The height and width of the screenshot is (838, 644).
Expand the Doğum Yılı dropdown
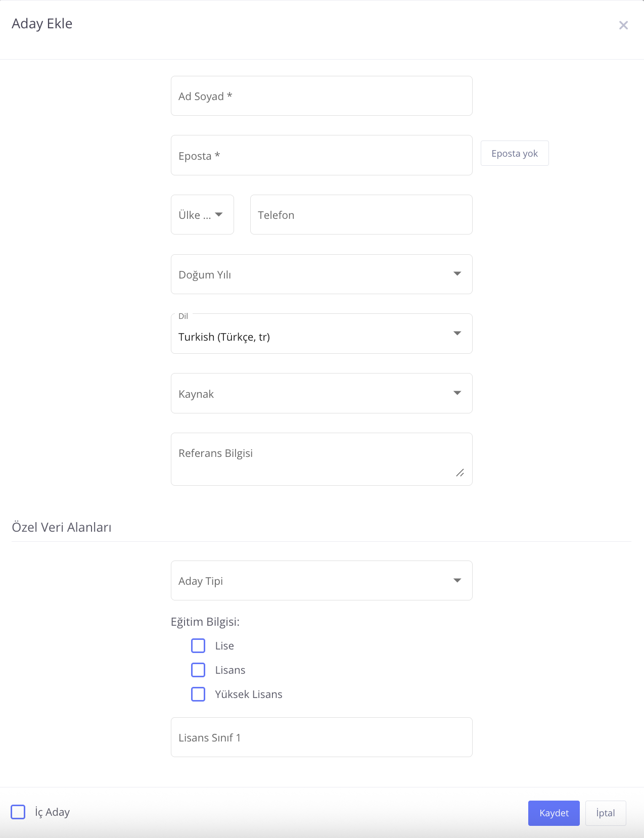[x=321, y=274]
